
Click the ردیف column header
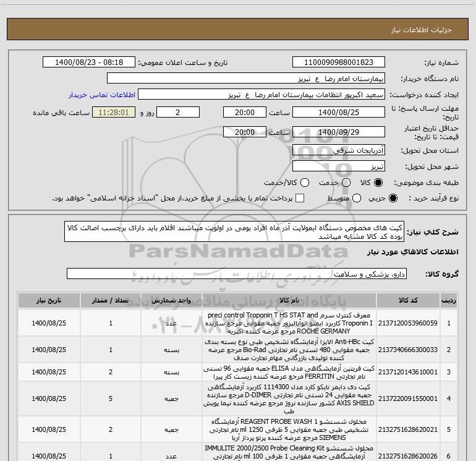tap(449, 300)
